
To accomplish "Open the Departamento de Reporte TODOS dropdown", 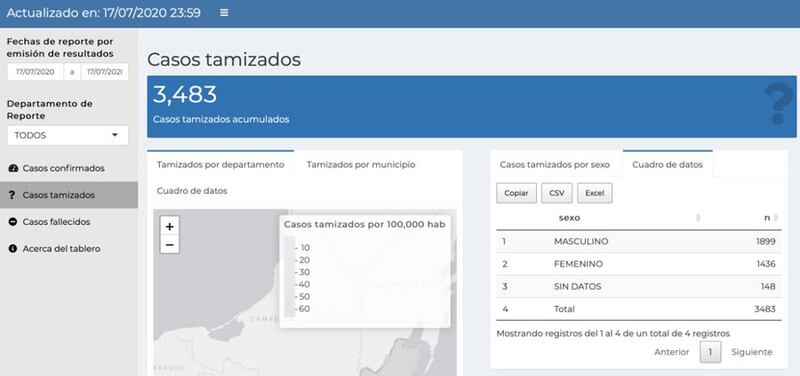I will [67, 135].
